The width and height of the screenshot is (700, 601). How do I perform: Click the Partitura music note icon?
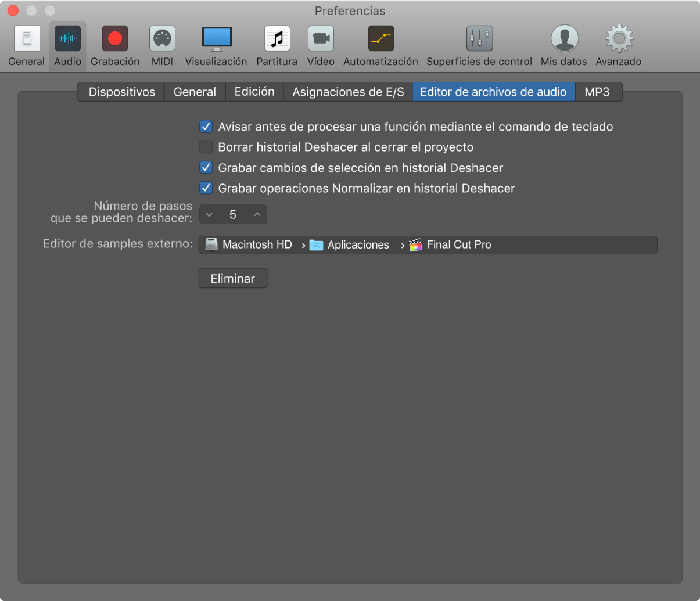pos(277,39)
